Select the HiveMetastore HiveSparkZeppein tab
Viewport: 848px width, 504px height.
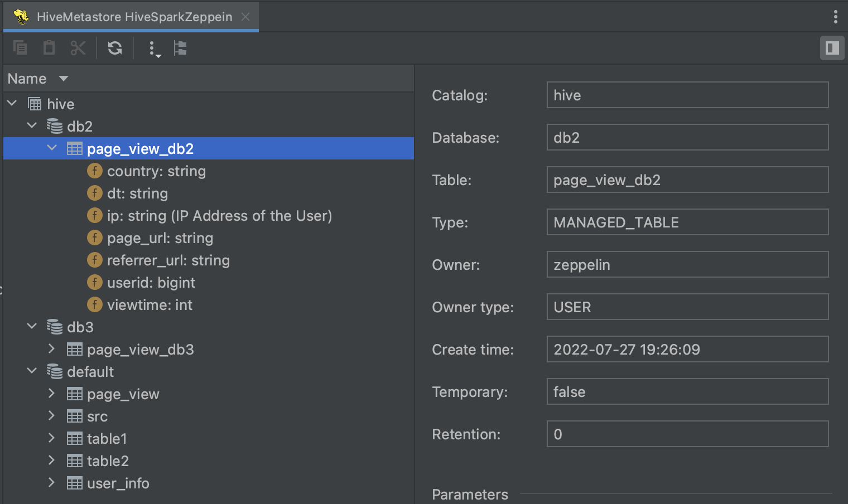pyautogui.click(x=134, y=17)
